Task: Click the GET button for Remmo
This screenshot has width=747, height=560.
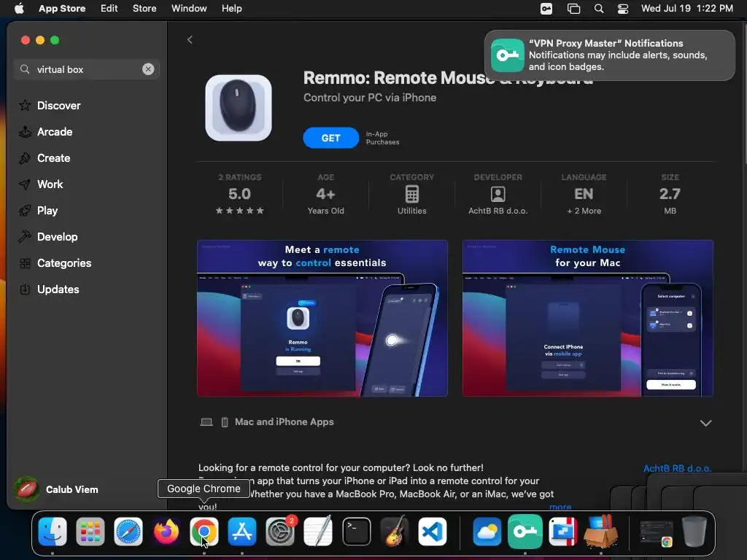Action: point(330,138)
